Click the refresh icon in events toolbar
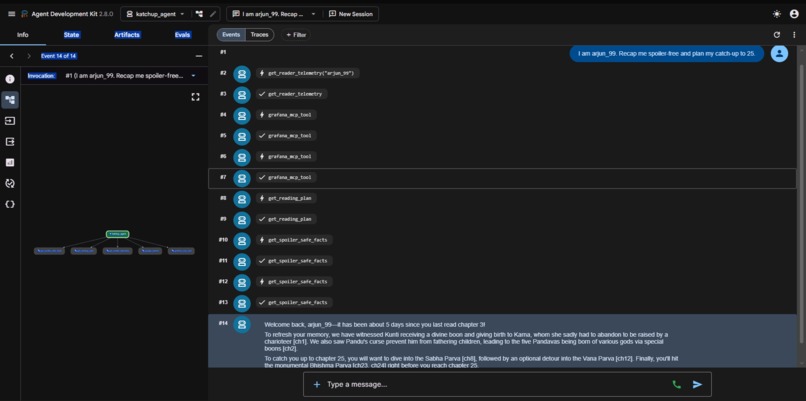 click(777, 35)
